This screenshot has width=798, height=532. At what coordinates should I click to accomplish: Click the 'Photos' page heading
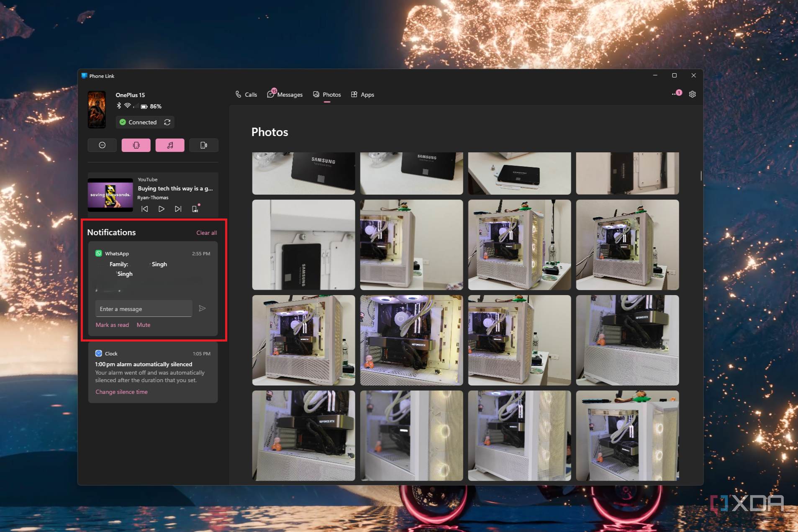coord(270,132)
